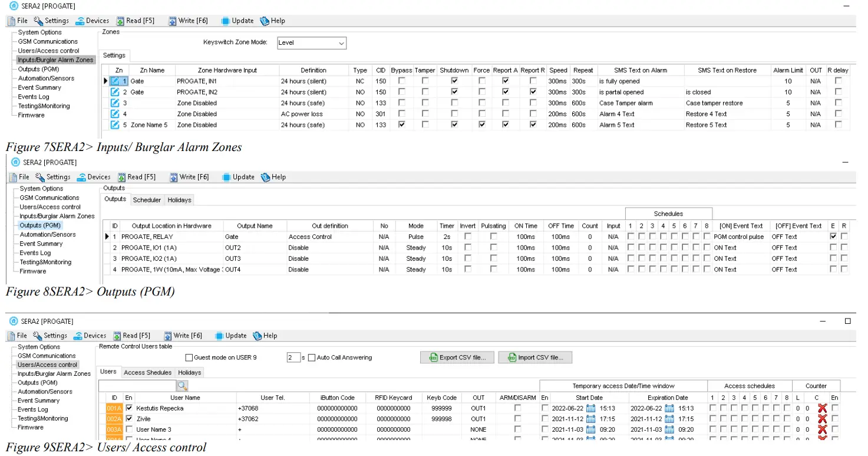This screenshot has width=868, height=456.
Task: Click Read [F5] in the Outputs window toolbar
Action: [137, 177]
